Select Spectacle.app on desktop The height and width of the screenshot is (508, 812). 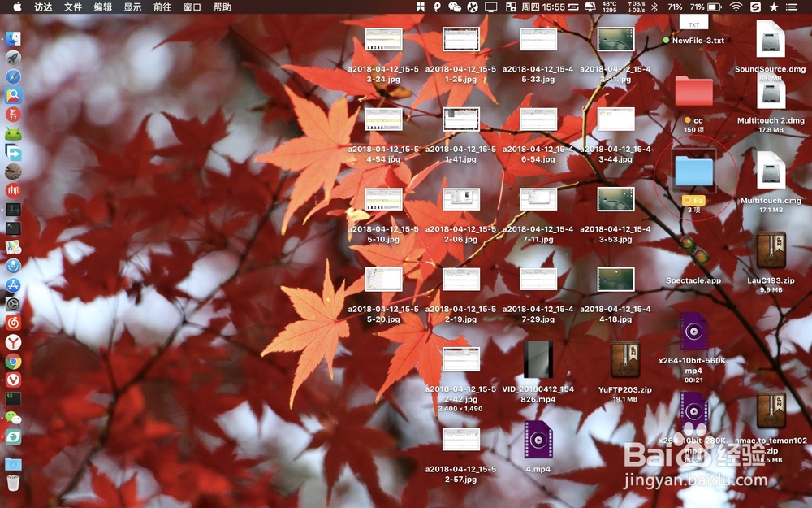693,251
